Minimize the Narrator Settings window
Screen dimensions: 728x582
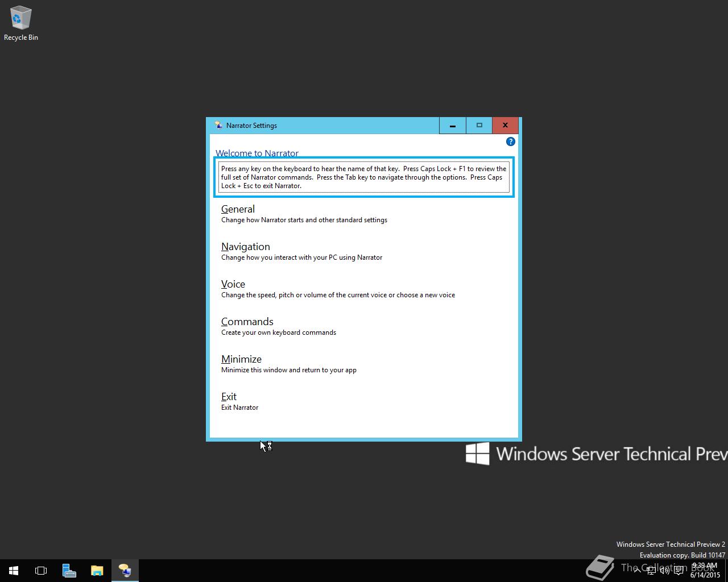pos(453,126)
